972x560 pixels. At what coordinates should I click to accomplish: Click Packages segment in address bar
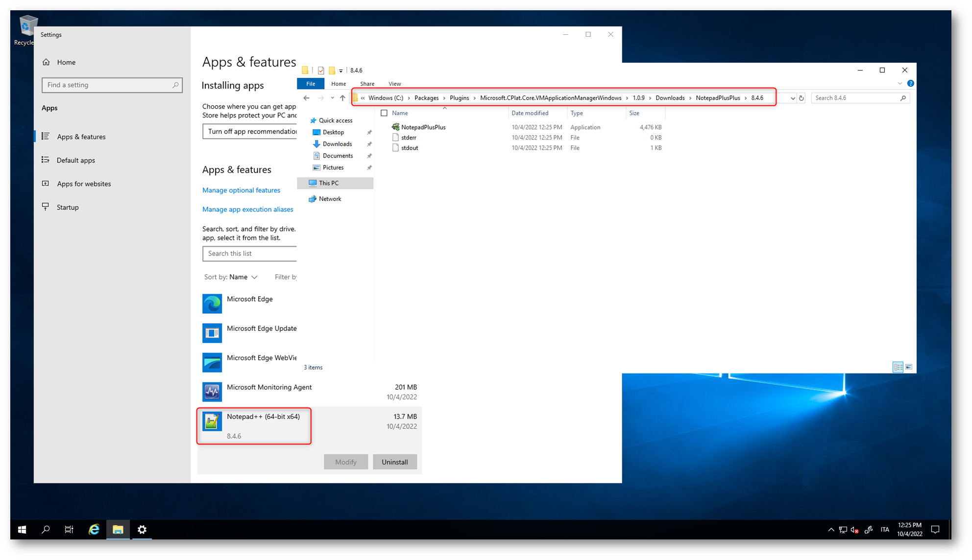coord(426,98)
